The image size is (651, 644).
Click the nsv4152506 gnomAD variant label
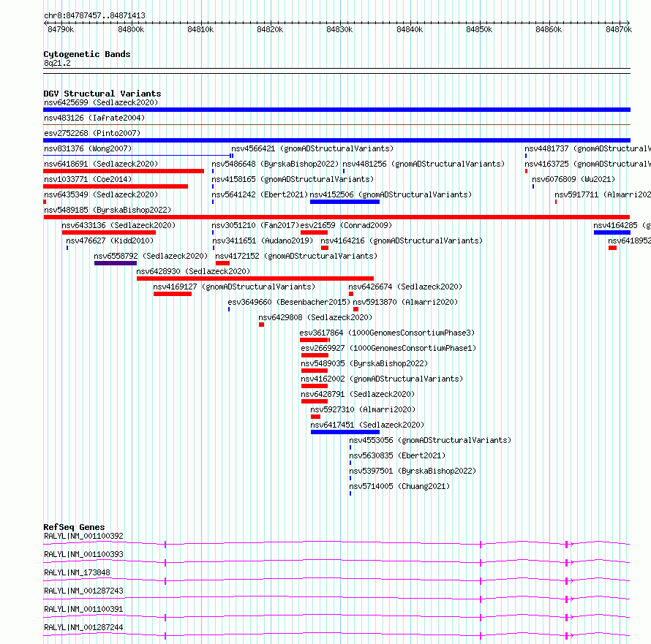pos(391,194)
